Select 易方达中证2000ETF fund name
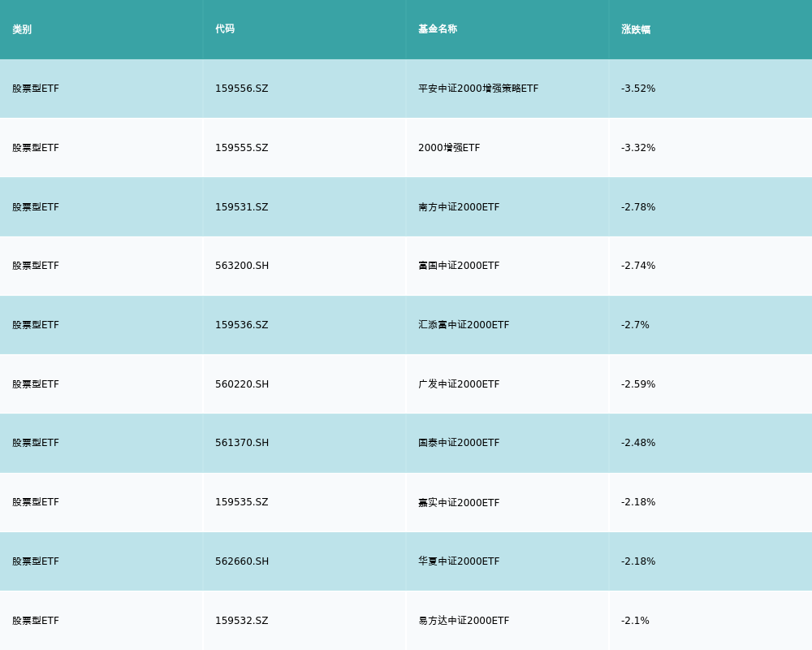Viewport: 812px width, 650px height. 464,621
